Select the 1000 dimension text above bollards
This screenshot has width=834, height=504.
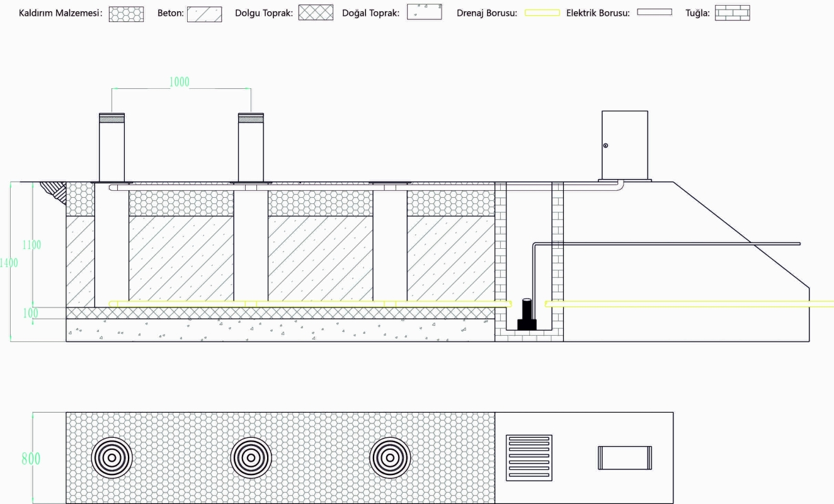[x=180, y=82]
